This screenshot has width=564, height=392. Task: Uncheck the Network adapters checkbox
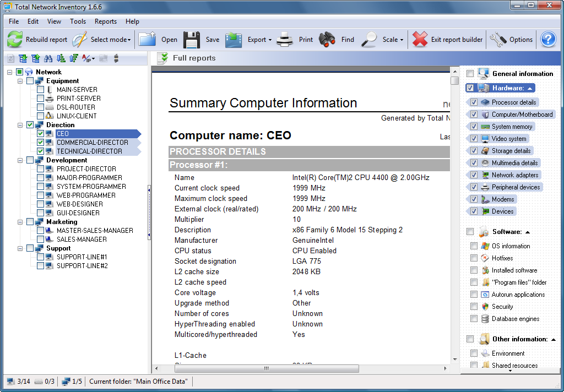(474, 175)
